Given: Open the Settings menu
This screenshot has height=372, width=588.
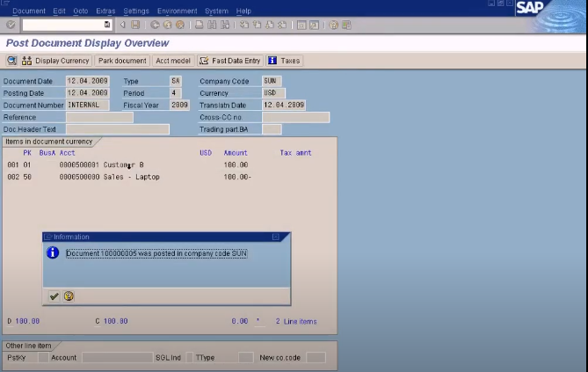Looking at the screenshot, I should pos(136,11).
